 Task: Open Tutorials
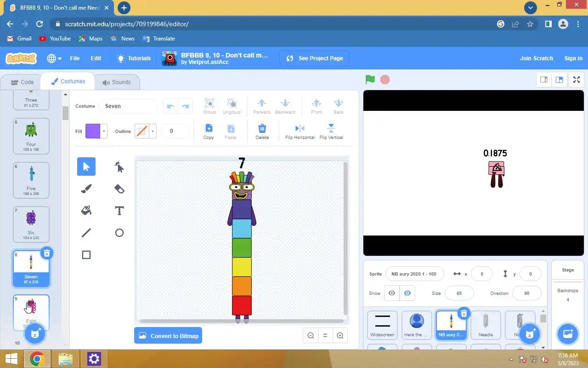point(134,58)
